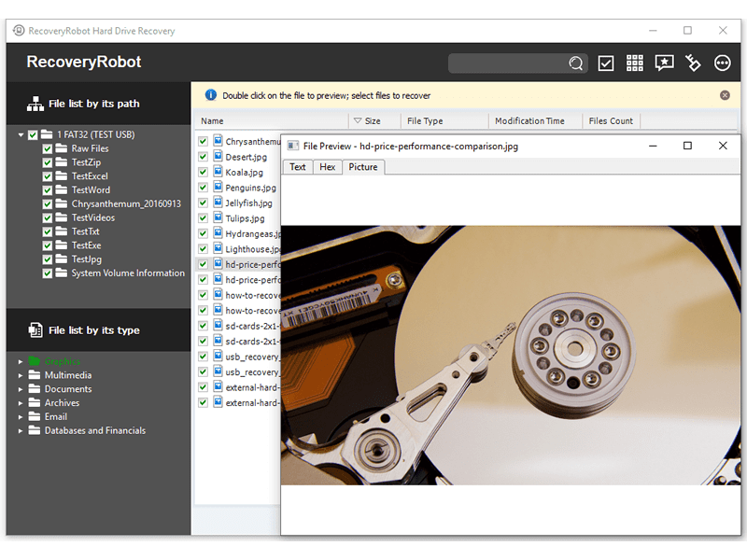Click the Raw Files folder icon

(61, 148)
